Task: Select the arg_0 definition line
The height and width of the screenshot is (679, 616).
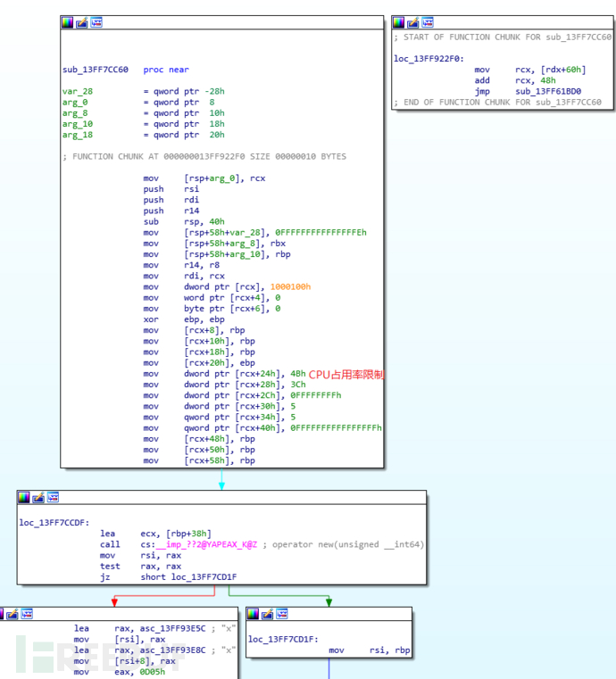Action: (x=138, y=103)
